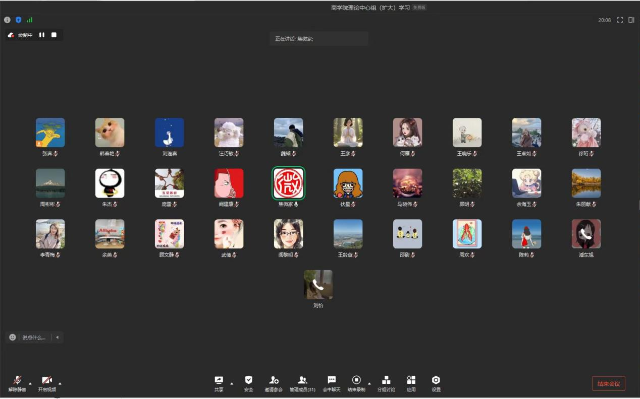Click the record button in the toolbar

(356, 383)
